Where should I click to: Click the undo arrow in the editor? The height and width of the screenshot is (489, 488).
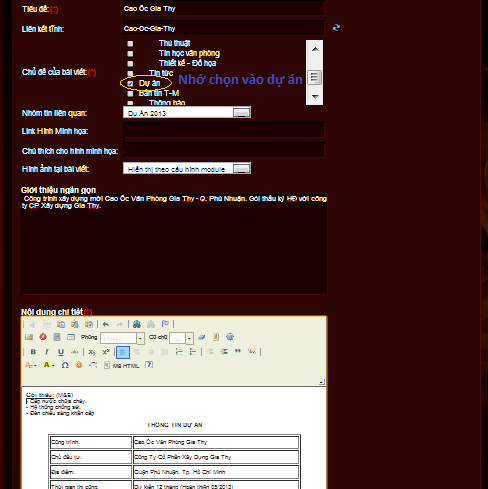click(x=106, y=324)
